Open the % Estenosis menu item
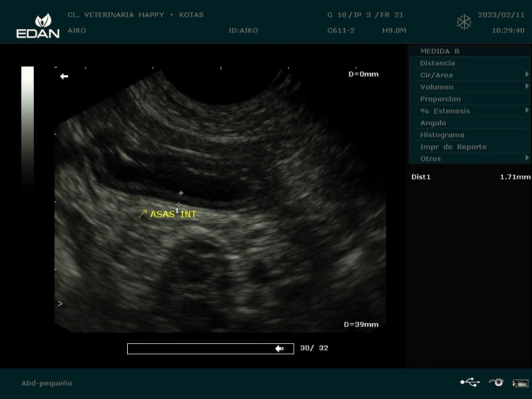This screenshot has width=532, height=399. [470, 110]
